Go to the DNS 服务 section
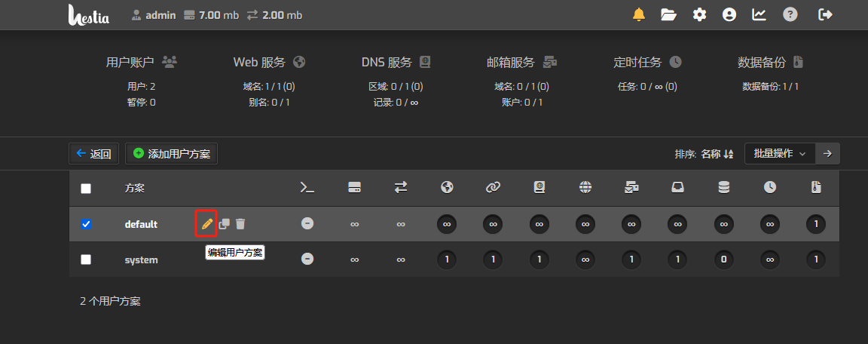Viewport: 868px width, 344px height. [396, 62]
